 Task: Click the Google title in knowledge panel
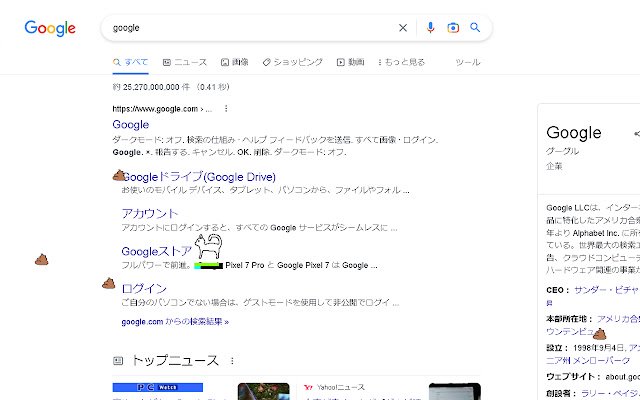coord(574,133)
